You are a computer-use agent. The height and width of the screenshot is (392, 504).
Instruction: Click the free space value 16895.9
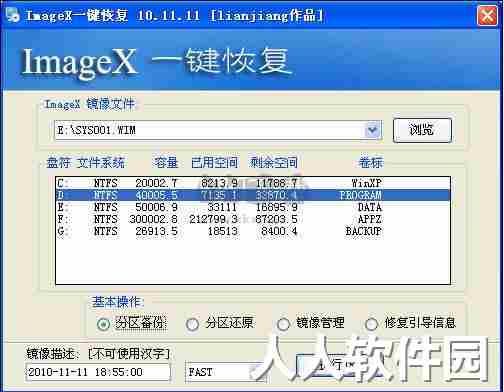pos(277,207)
